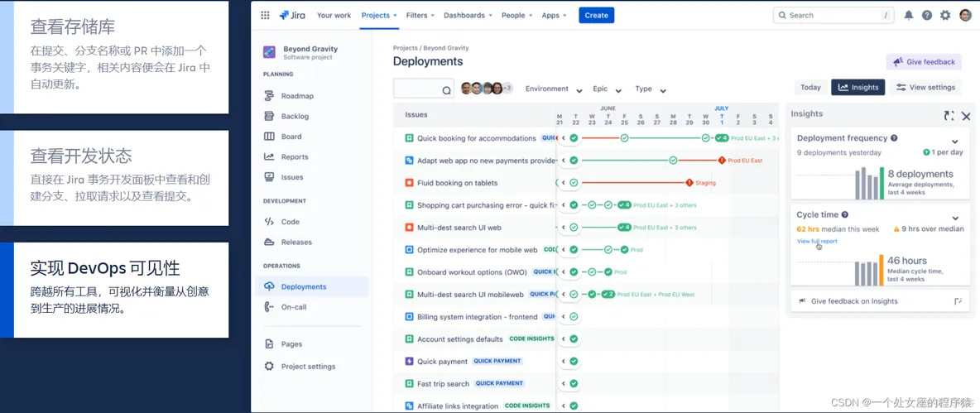The height and width of the screenshot is (413, 980).
Task: Click the Today button
Action: click(x=810, y=88)
